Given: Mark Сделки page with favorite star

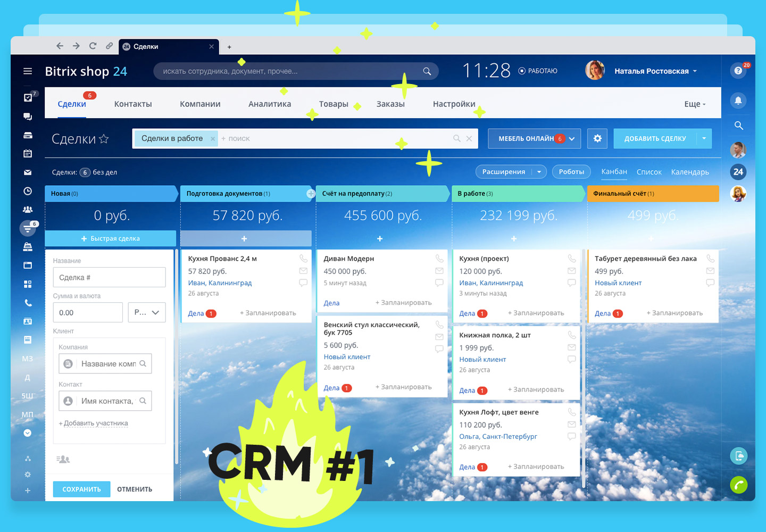Looking at the screenshot, I should coord(104,139).
